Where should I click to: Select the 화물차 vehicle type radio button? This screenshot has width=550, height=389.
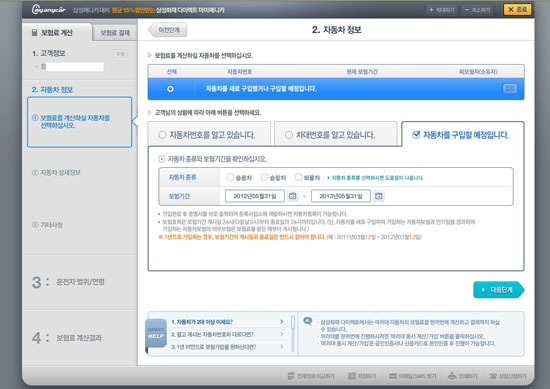[298, 177]
